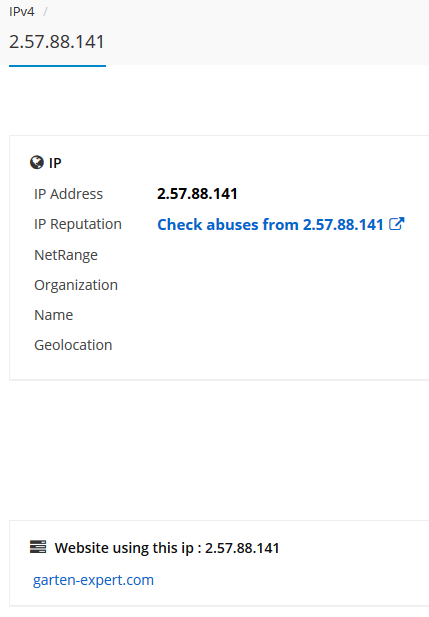Click the empty NetRange value area
This screenshot has width=429, height=617.
(x=276, y=255)
